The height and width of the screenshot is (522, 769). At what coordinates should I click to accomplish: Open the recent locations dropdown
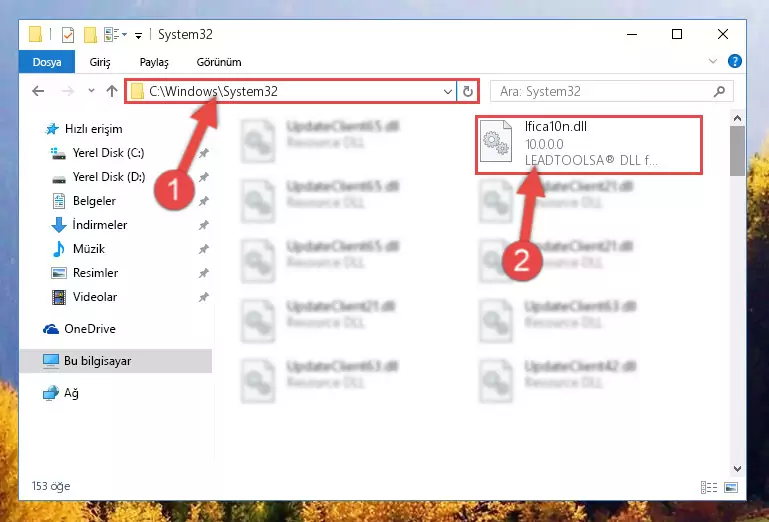(91, 90)
